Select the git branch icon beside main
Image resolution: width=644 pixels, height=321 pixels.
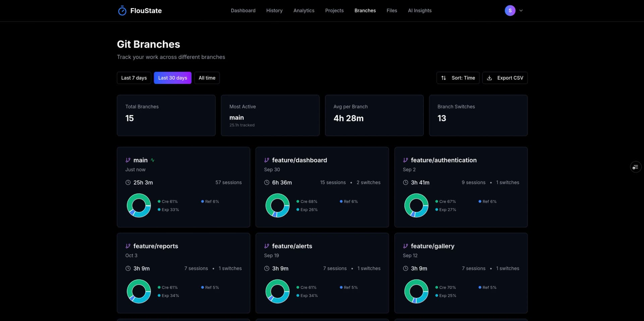(x=128, y=160)
